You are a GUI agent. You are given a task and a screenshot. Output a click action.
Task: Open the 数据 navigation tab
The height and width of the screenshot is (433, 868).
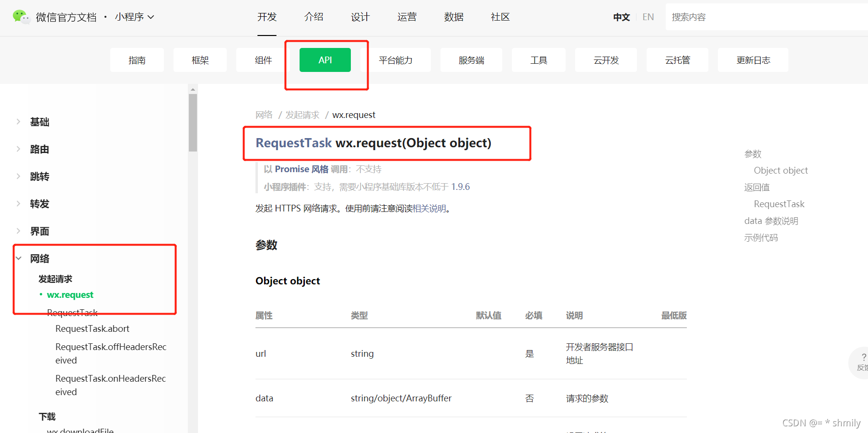coord(453,17)
